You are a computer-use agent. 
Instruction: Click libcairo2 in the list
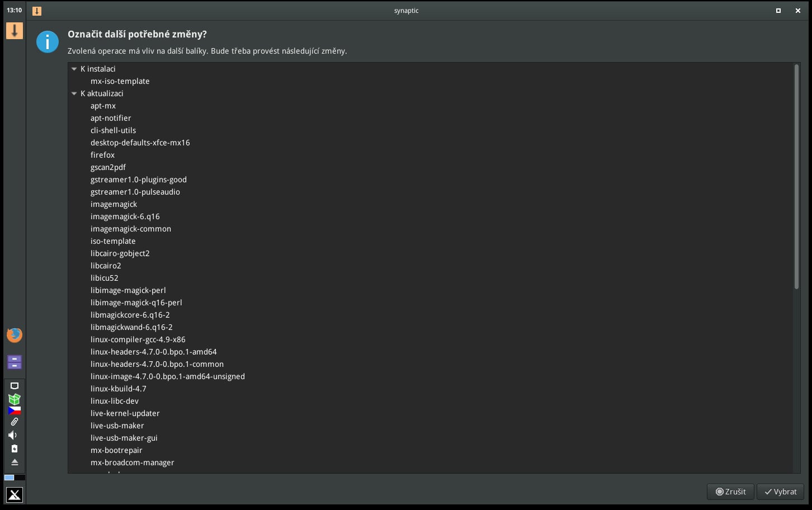coord(430,266)
